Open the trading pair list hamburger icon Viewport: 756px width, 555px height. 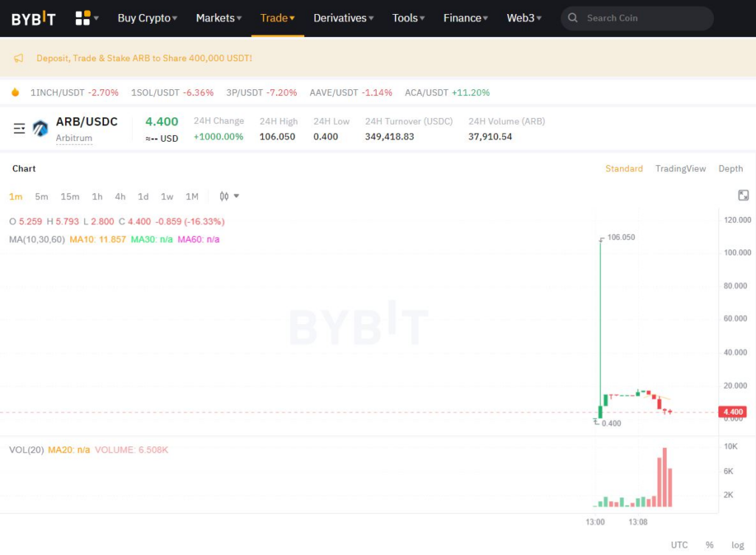click(x=19, y=129)
